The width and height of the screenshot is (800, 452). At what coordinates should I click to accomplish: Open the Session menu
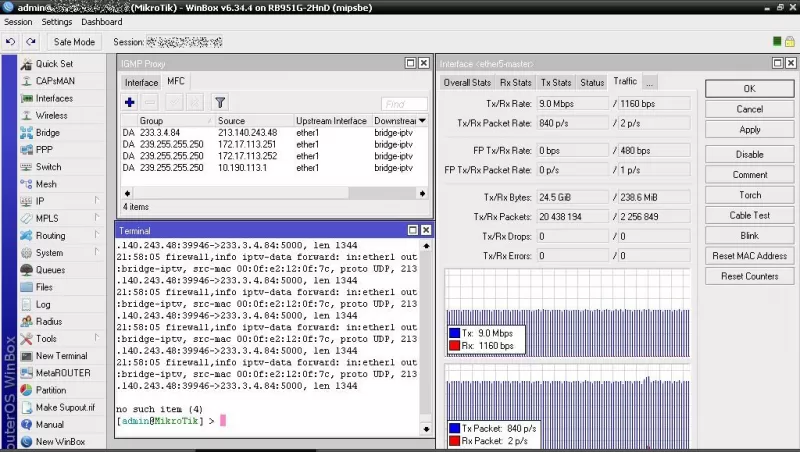[x=18, y=22]
